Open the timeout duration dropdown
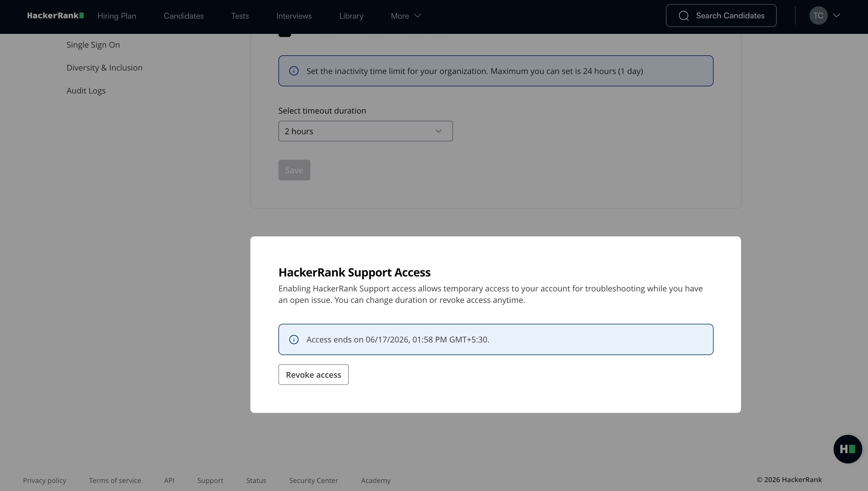The image size is (868, 491). click(365, 131)
